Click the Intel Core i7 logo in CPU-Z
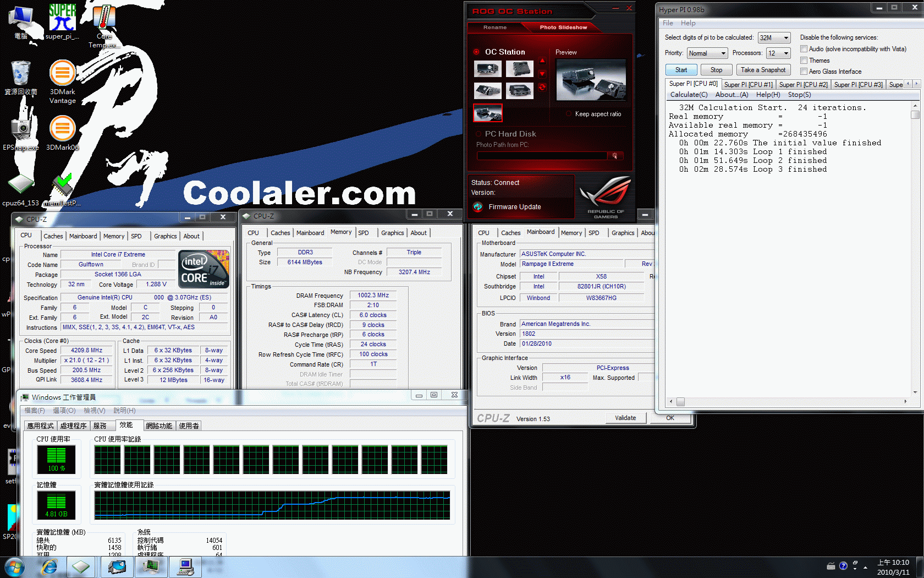Image resolution: width=924 pixels, height=578 pixels. pyautogui.click(x=204, y=269)
